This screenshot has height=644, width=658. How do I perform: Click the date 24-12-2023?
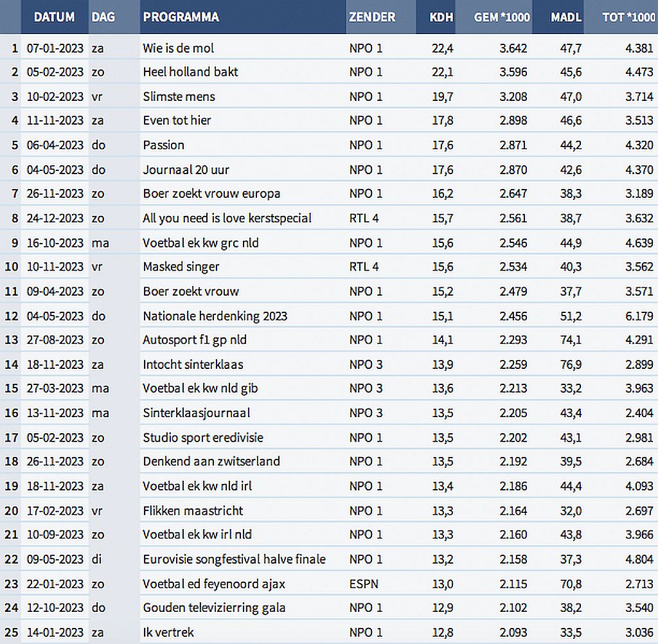click(55, 219)
